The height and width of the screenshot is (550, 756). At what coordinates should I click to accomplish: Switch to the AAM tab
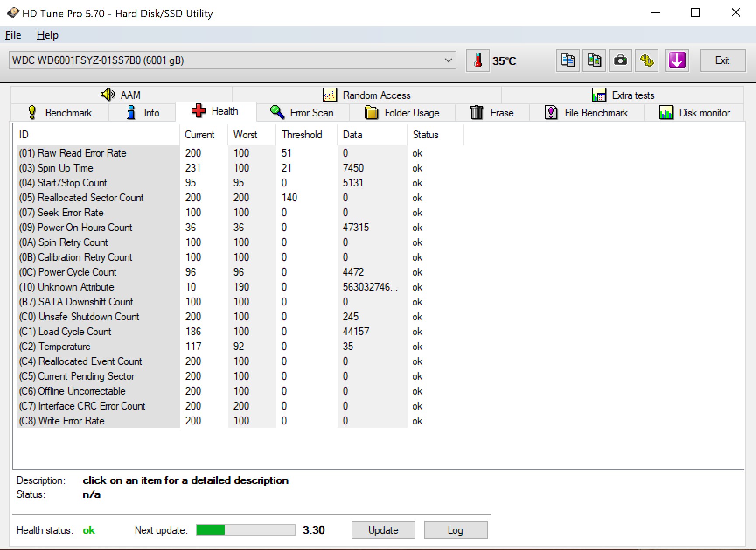point(121,95)
